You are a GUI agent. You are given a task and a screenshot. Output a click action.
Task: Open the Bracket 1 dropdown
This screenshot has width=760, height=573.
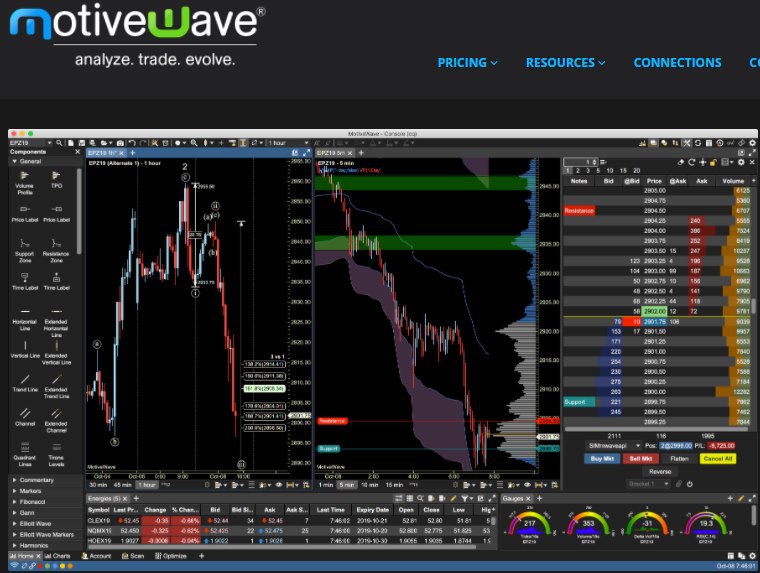coord(648,484)
